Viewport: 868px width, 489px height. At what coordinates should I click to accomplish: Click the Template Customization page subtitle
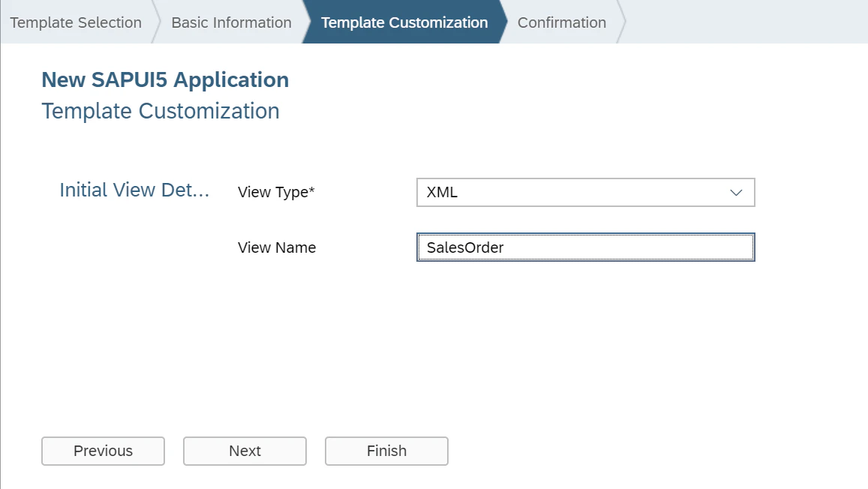click(x=161, y=111)
